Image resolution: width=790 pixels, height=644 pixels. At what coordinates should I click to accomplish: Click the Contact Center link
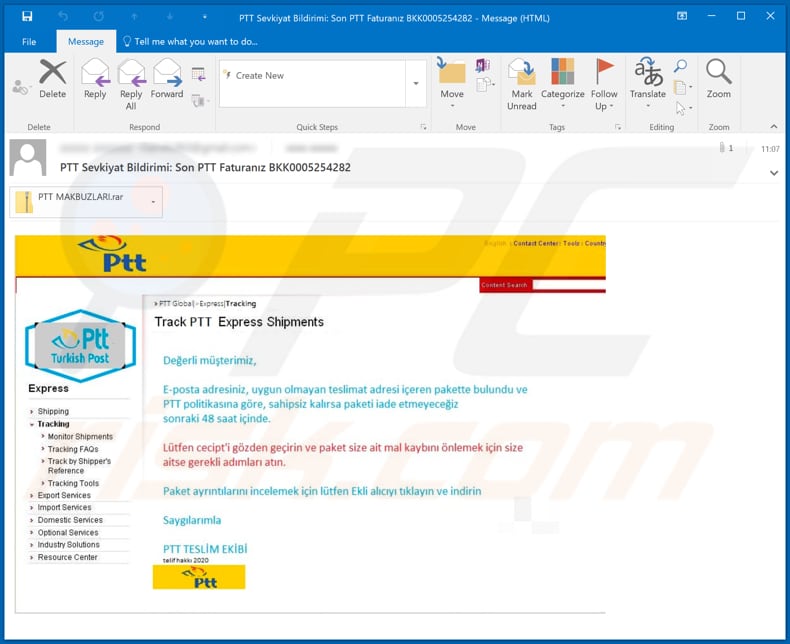[536, 243]
